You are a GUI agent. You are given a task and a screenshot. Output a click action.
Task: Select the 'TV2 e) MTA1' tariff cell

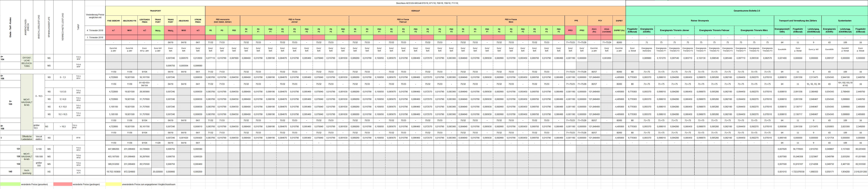coord(78,149)
